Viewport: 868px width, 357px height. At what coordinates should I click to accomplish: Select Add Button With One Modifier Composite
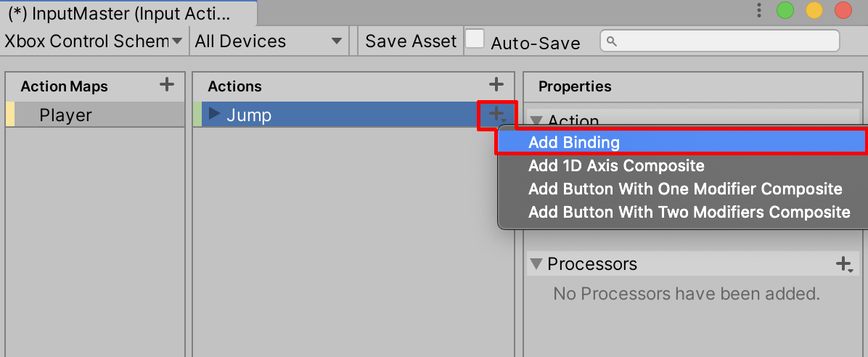tap(684, 189)
